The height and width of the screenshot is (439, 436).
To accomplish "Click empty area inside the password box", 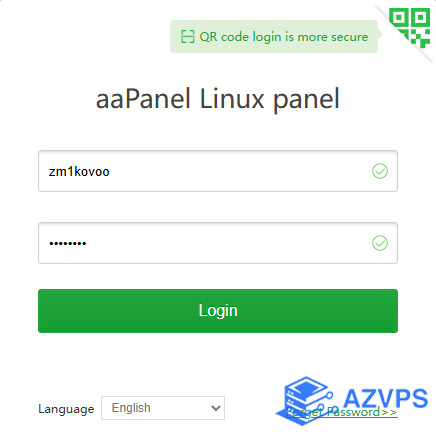I will point(227,243).
